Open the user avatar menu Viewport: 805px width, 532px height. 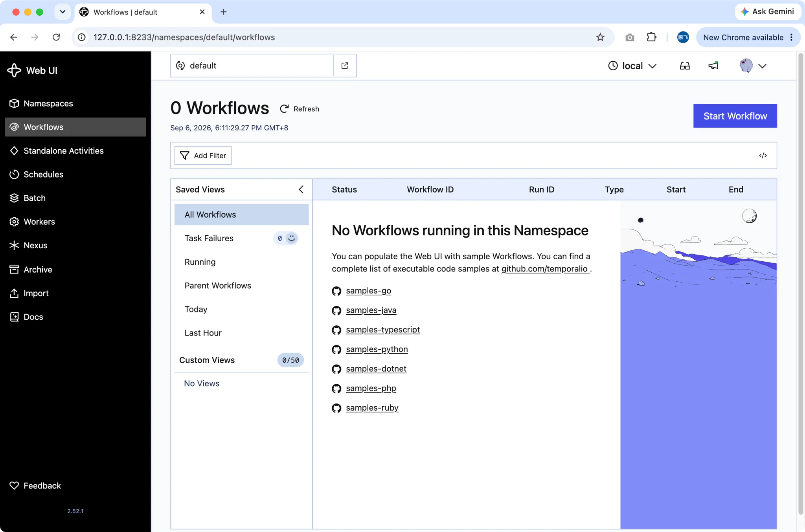pos(752,66)
